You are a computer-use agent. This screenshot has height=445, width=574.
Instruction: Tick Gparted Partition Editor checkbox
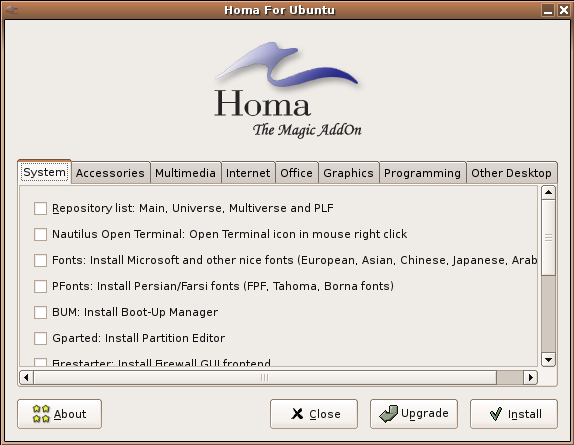pos(40,339)
